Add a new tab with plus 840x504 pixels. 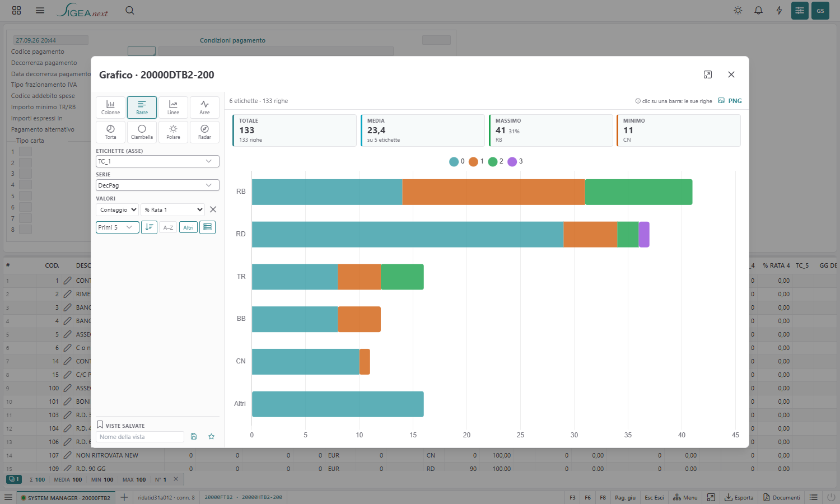(x=124, y=497)
